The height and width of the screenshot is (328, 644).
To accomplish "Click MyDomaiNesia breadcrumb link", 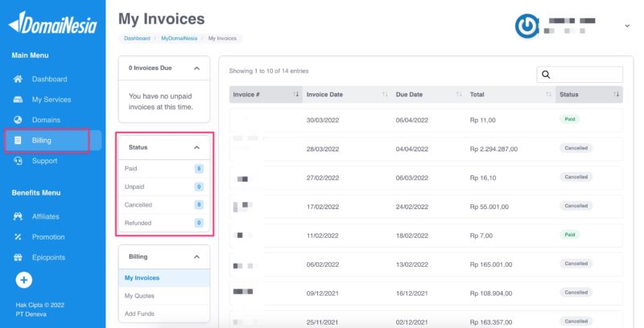I will pos(180,38).
